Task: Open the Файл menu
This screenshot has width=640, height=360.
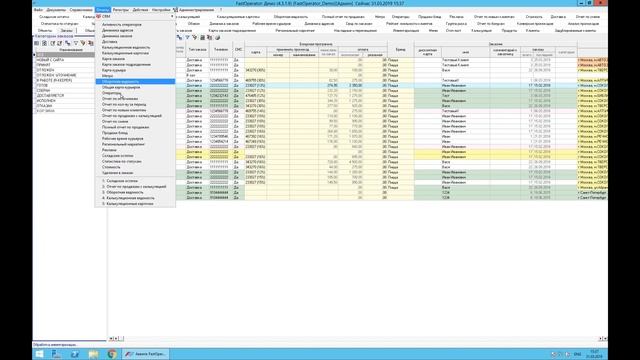Action: tap(38, 10)
